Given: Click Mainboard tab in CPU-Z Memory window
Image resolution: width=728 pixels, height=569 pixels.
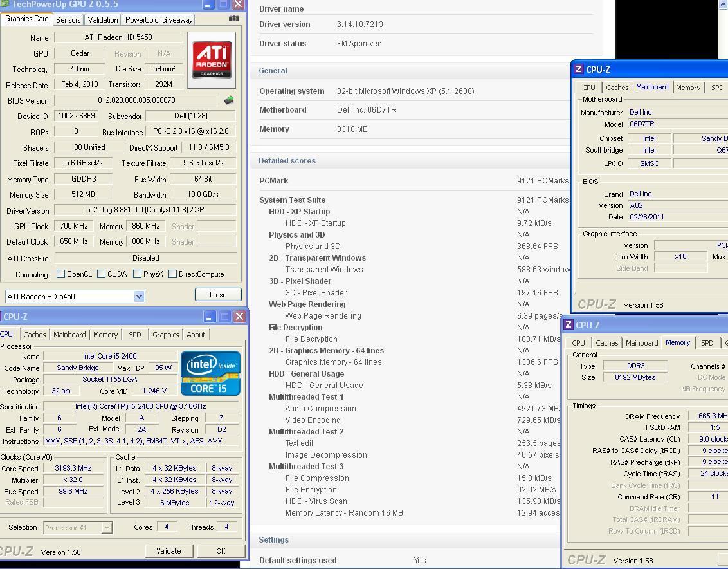Looking at the screenshot, I should click(642, 343).
